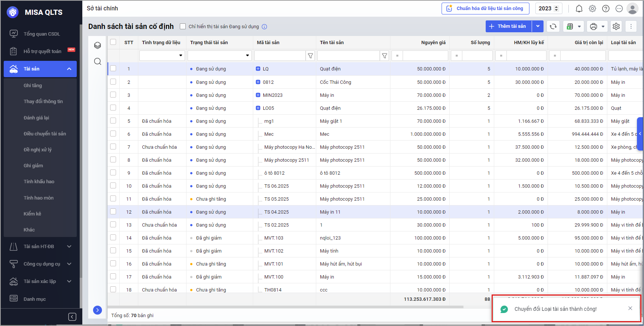Expand the Công cụ dụng cụ menu

tap(41, 264)
